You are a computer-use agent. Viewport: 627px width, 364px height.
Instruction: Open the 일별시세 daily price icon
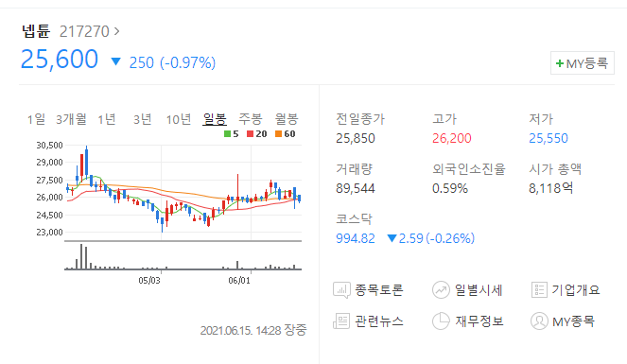click(441, 290)
